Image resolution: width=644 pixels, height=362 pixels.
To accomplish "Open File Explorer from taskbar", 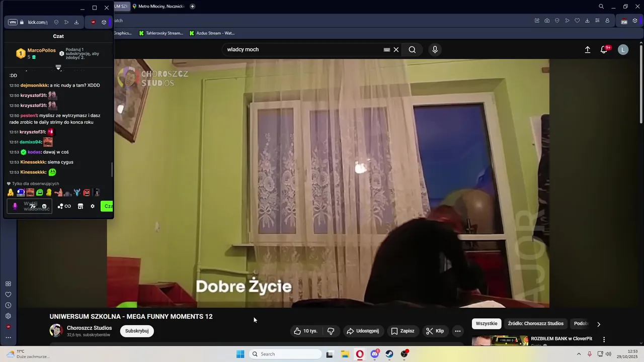I will point(345,354).
